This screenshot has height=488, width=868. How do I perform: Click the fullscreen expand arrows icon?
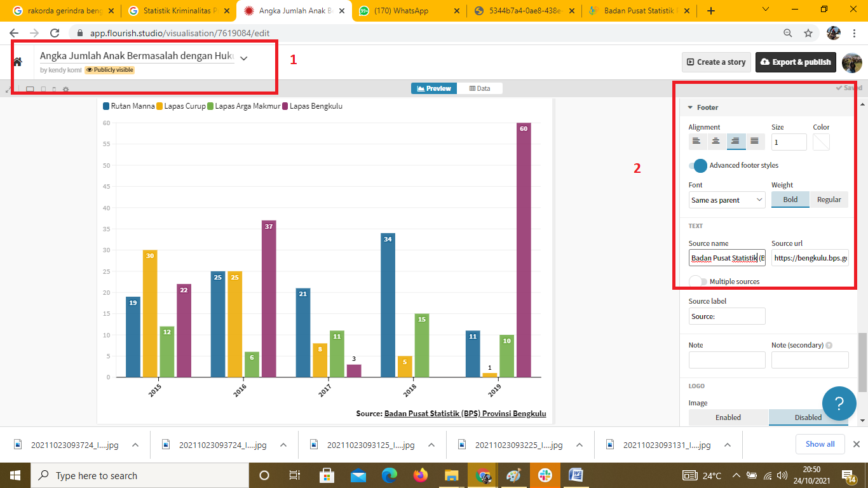[8, 90]
